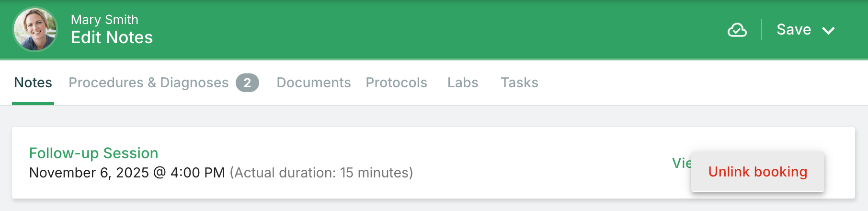Viewport: 868px width, 211px height.
Task: Click the count badge showing 2
Action: pos(247,82)
